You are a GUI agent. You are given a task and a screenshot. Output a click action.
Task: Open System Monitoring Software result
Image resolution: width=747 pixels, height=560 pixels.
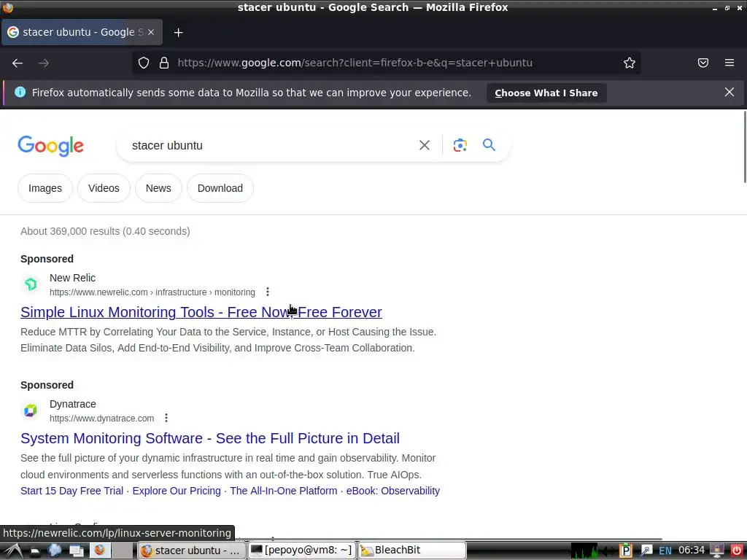click(x=210, y=438)
